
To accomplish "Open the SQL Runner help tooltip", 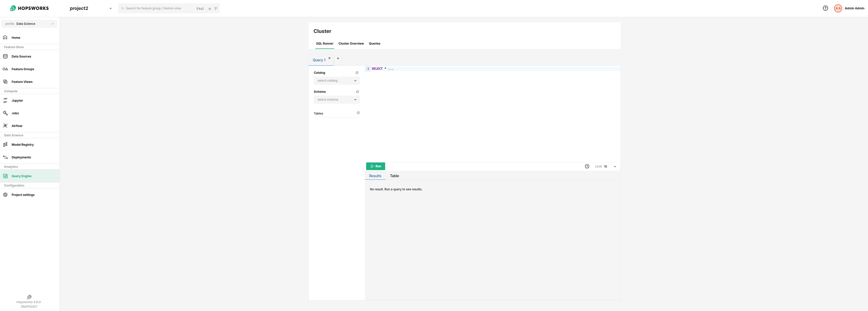I will 587,166.
